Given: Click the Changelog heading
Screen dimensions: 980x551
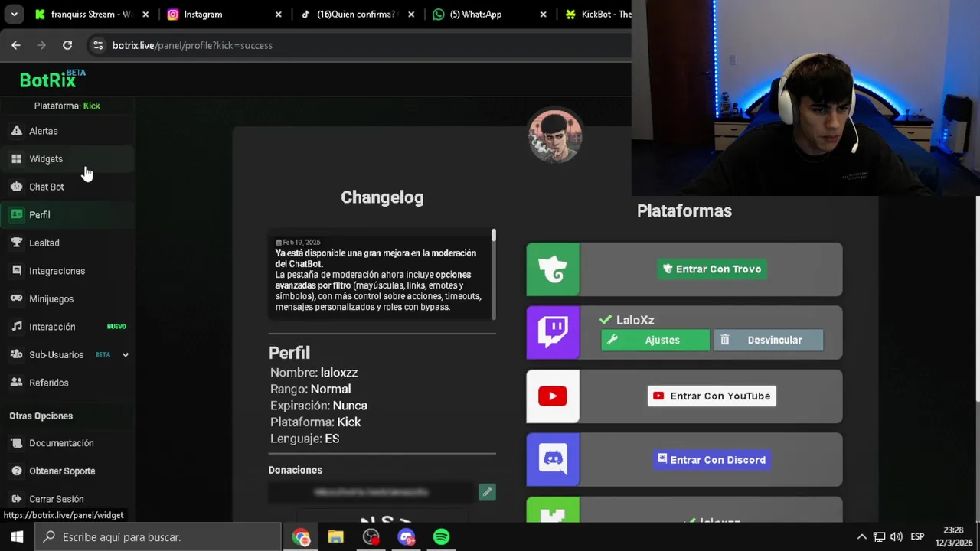Looking at the screenshot, I should 382,197.
